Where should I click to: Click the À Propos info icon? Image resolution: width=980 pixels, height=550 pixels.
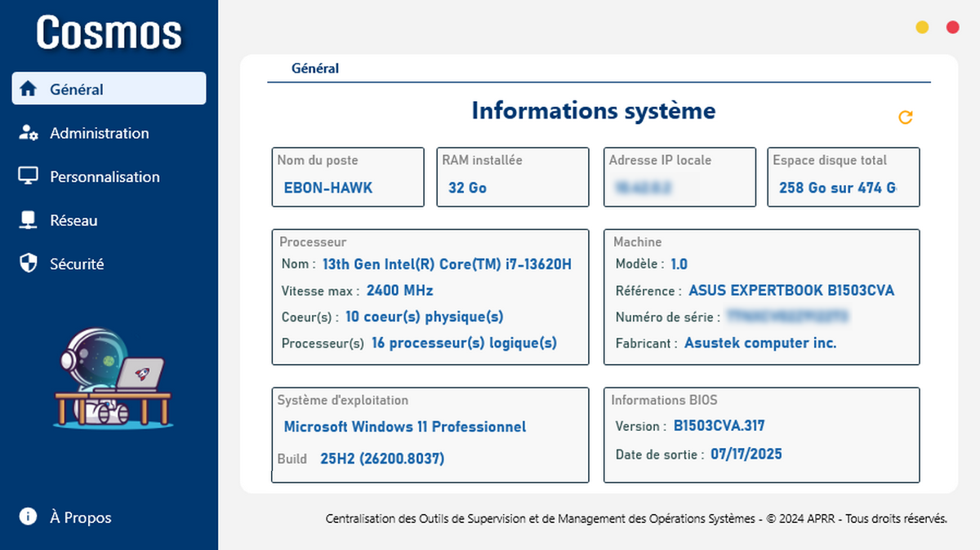click(29, 517)
